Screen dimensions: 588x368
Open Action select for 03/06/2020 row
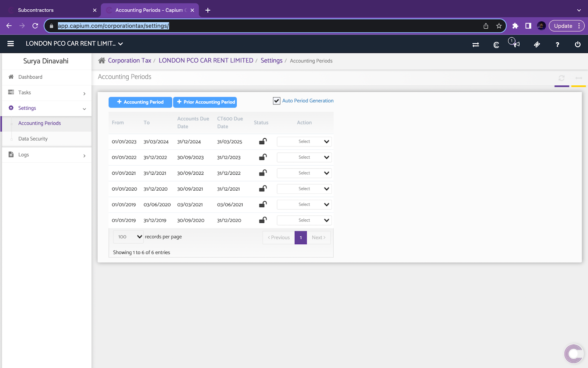(304, 205)
